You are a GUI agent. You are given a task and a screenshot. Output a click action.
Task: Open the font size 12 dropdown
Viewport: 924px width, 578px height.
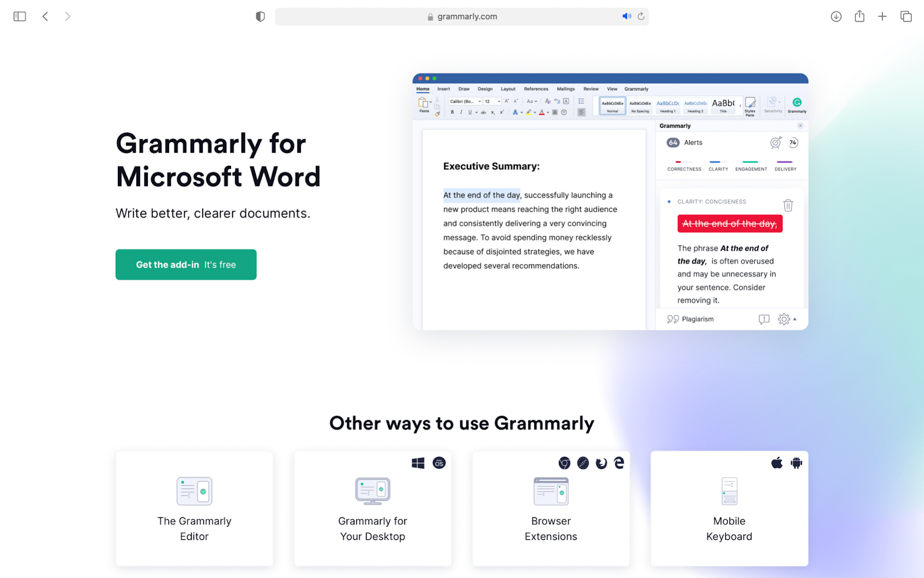tap(493, 101)
